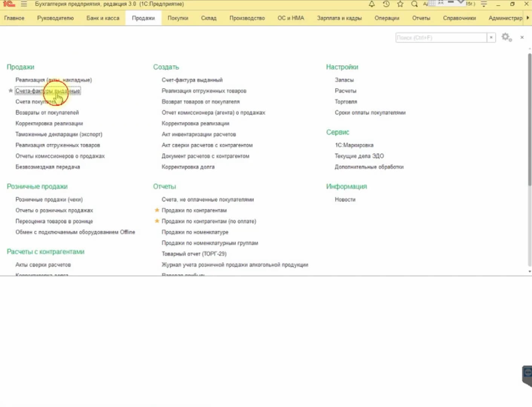This screenshot has height=407, width=532.
Task: Select the Продажи section tab
Action: pyautogui.click(x=143, y=18)
